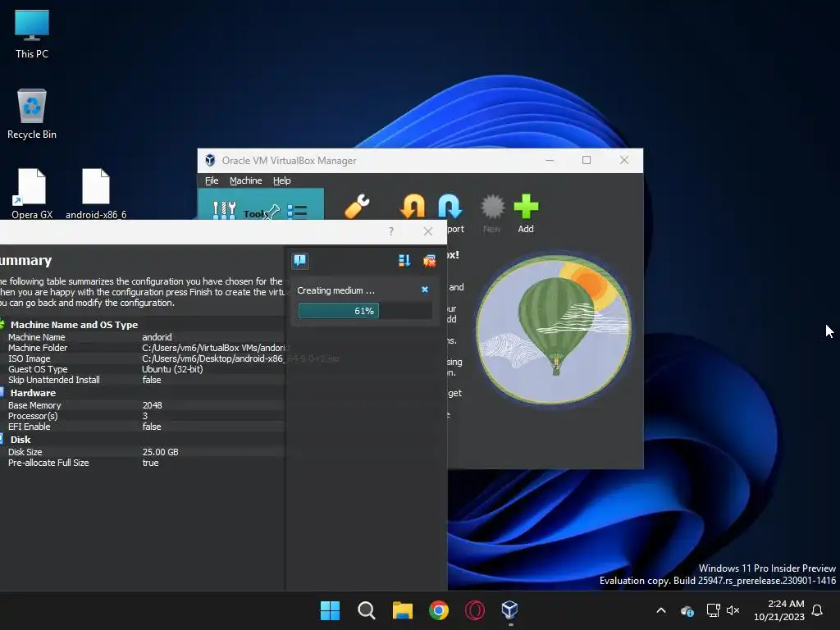This screenshot has height=630, width=840.
Task: Click the Machine Name value android
Action: pyautogui.click(x=157, y=337)
